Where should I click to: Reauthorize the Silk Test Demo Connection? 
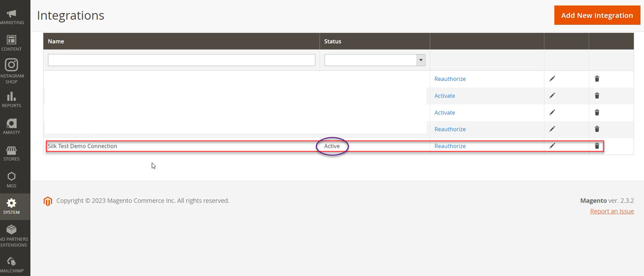click(x=450, y=146)
